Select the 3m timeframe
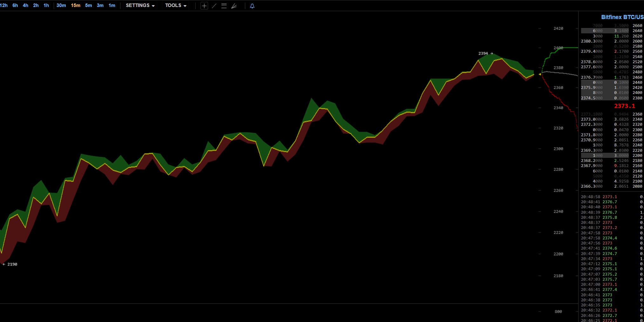 pos(100,5)
